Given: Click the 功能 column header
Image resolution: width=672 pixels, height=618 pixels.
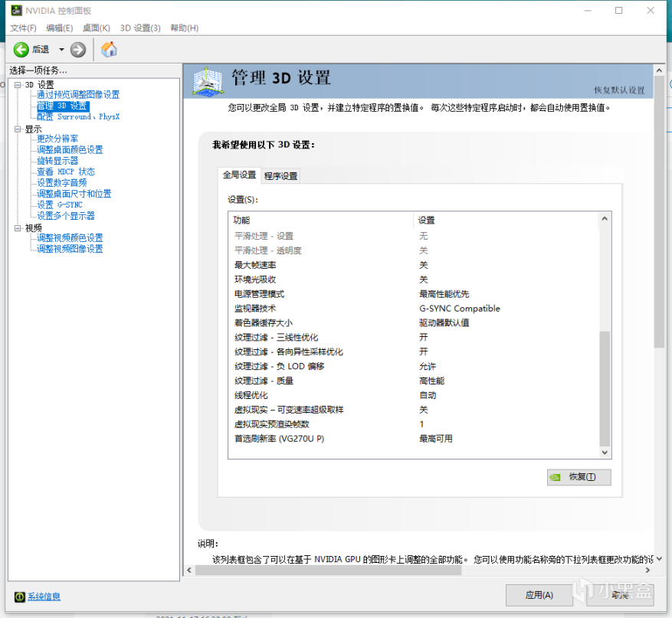Looking at the screenshot, I should coord(321,220).
